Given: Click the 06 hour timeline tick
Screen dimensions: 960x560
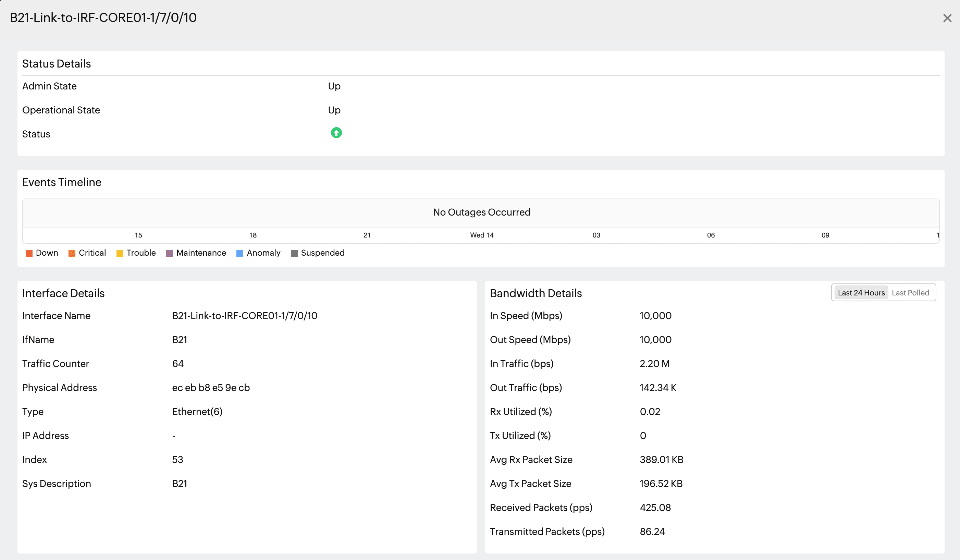Looking at the screenshot, I should [711, 235].
